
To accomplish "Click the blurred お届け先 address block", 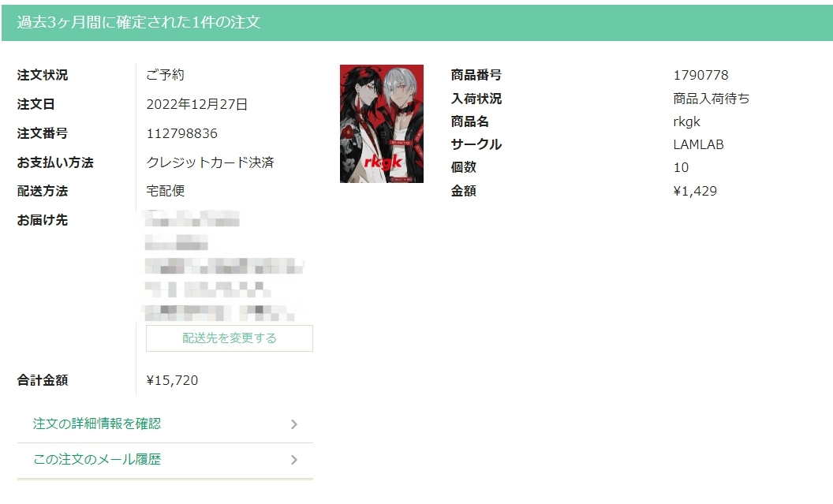I will (223, 266).
